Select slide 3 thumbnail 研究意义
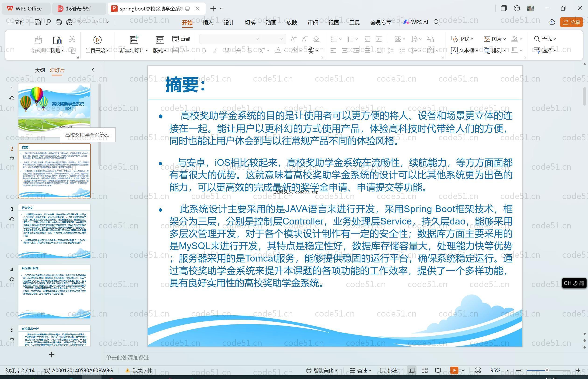 (x=54, y=231)
